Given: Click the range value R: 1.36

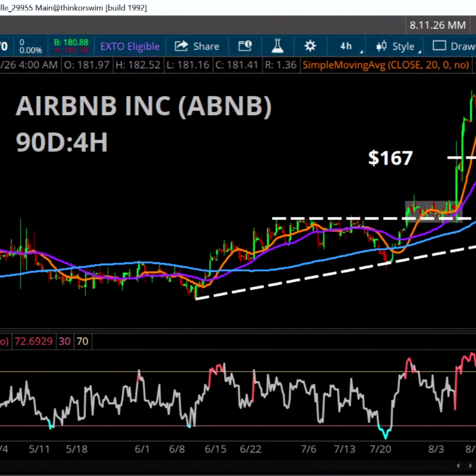Looking at the screenshot, I should (281, 65).
